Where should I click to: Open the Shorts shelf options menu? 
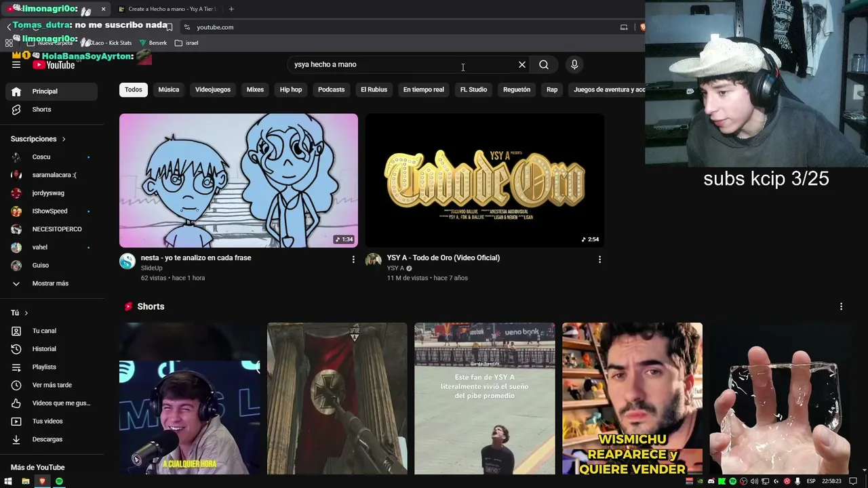pyautogui.click(x=841, y=306)
